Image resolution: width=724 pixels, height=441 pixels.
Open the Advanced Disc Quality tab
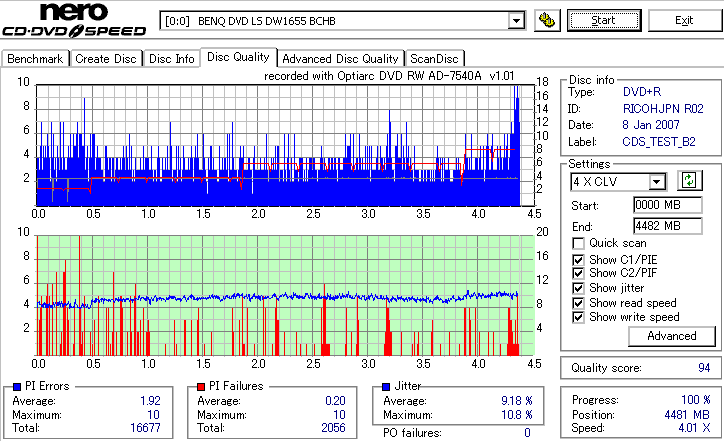(x=340, y=59)
